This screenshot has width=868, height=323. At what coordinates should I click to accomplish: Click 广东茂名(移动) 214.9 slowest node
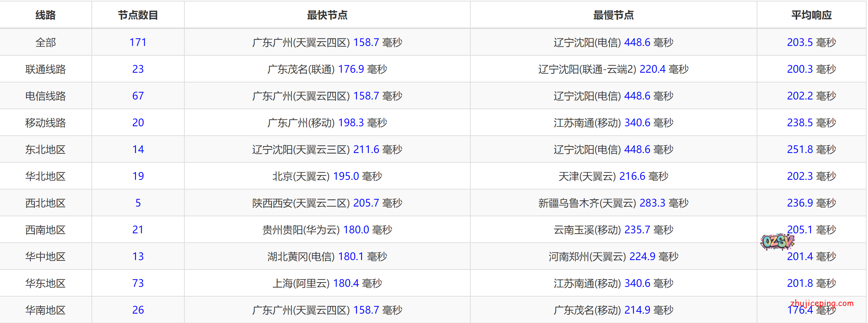coord(613,310)
